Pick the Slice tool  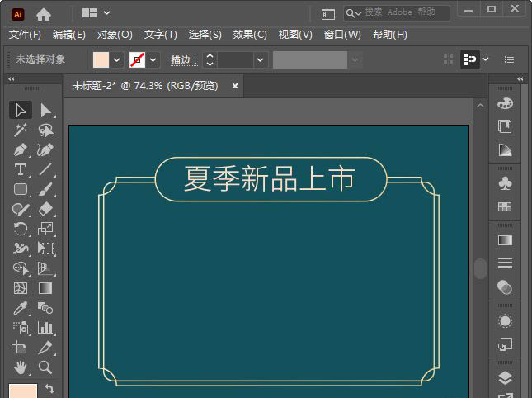(46, 348)
